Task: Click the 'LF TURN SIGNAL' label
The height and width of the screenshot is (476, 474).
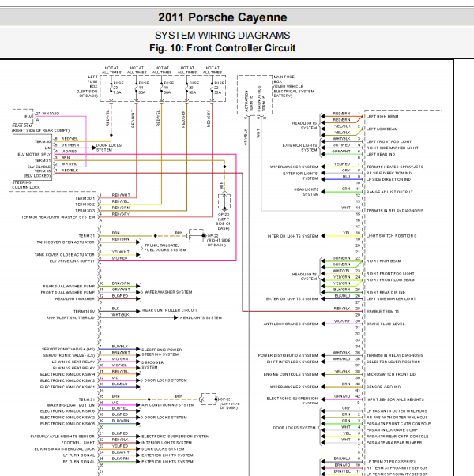Action: click(x=79, y=455)
